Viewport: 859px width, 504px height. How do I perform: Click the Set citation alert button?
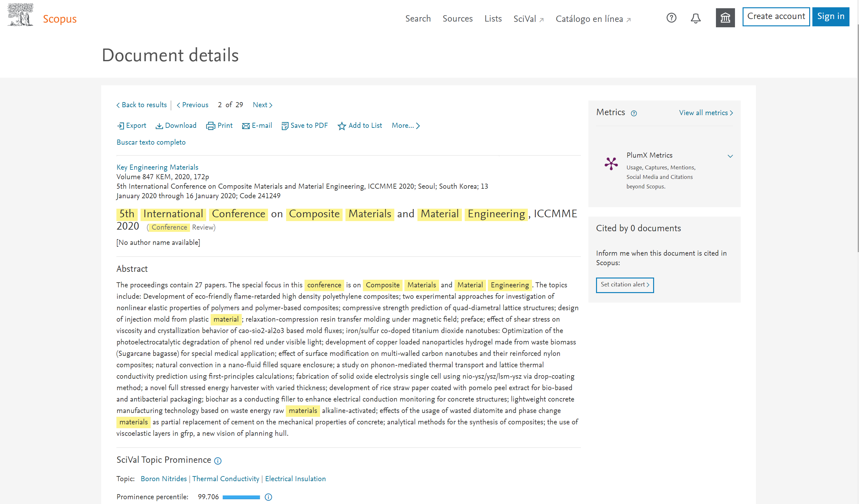pos(625,285)
